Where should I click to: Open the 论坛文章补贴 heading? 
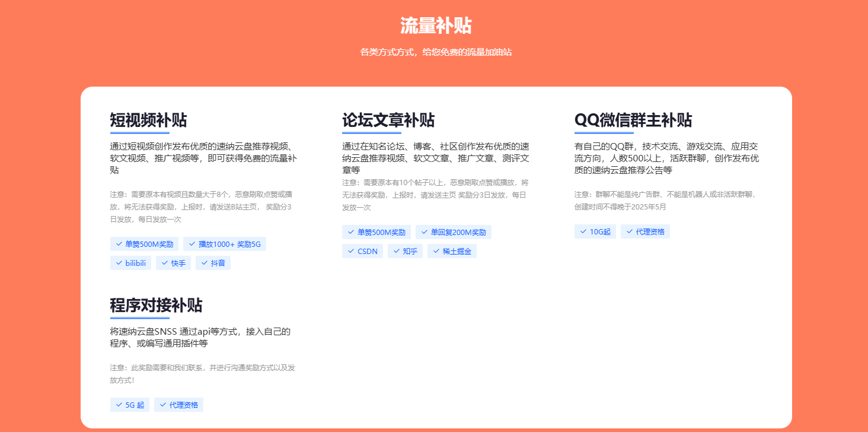388,120
